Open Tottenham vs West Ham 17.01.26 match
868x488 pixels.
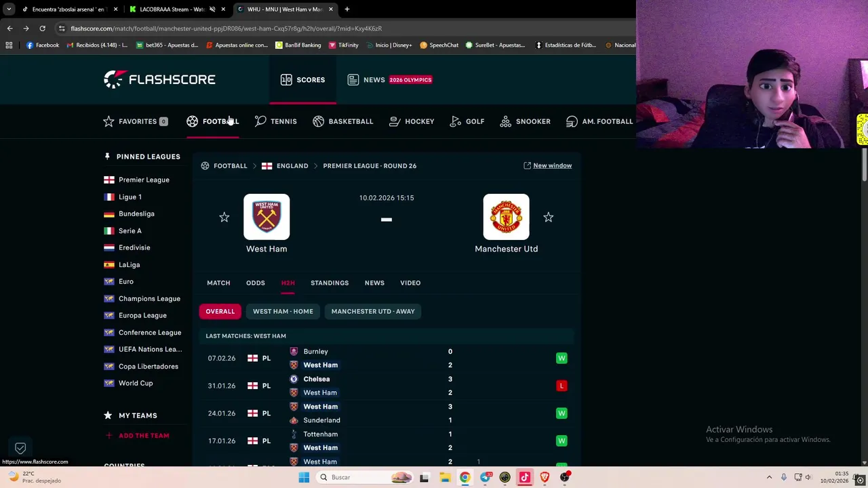point(388,441)
